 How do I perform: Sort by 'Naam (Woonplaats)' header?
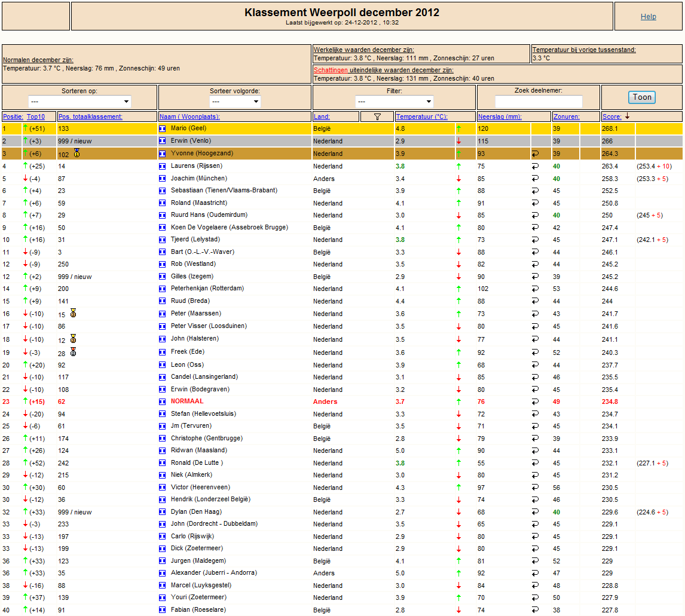pyautogui.click(x=189, y=117)
